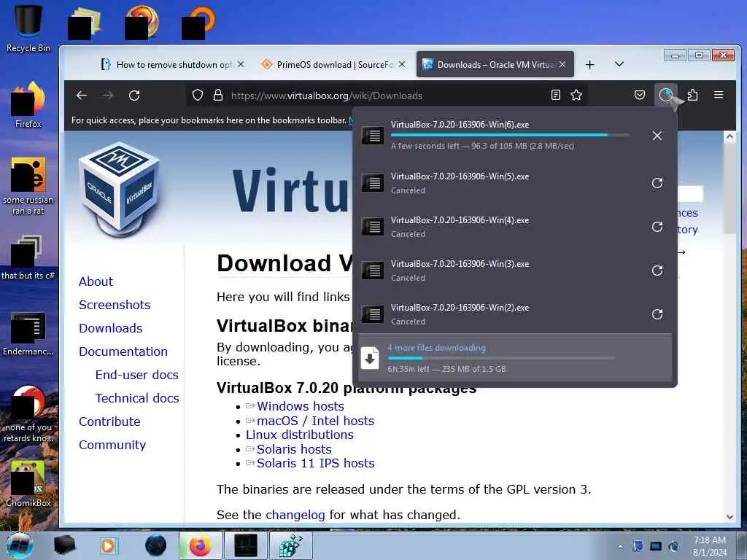Click the taskbar clock showing 7:18 AM
This screenshot has height=560, width=747.
[x=710, y=546]
